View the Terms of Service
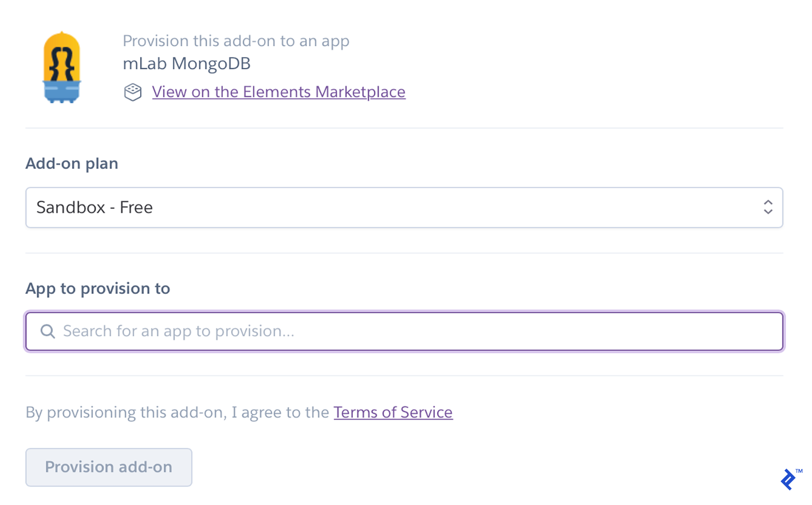 (x=393, y=412)
